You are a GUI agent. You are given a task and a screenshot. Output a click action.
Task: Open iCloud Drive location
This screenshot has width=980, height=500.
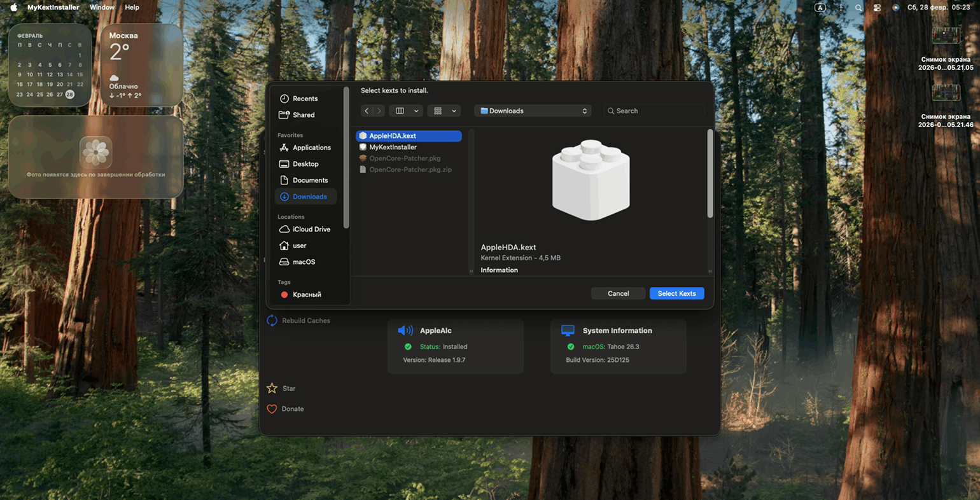[x=305, y=229]
